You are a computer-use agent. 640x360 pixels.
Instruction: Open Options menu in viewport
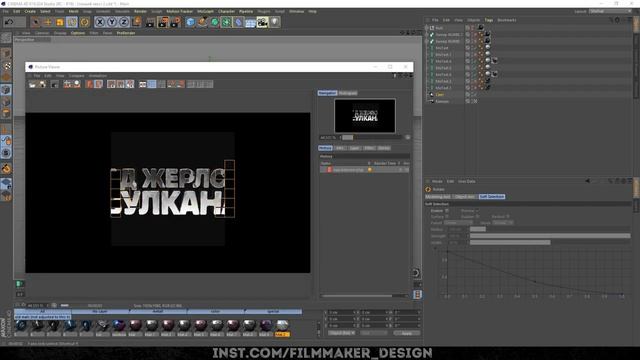[78, 33]
